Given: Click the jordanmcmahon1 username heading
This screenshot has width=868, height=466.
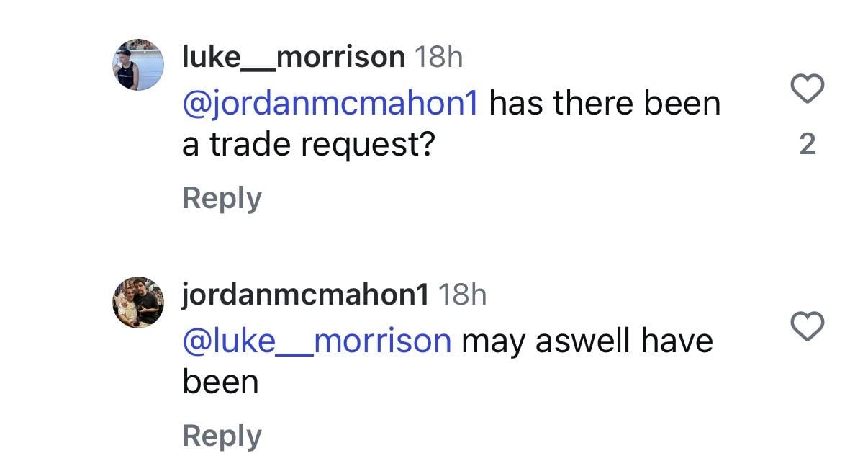Looking at the screenshot, I should pos(305,294).
